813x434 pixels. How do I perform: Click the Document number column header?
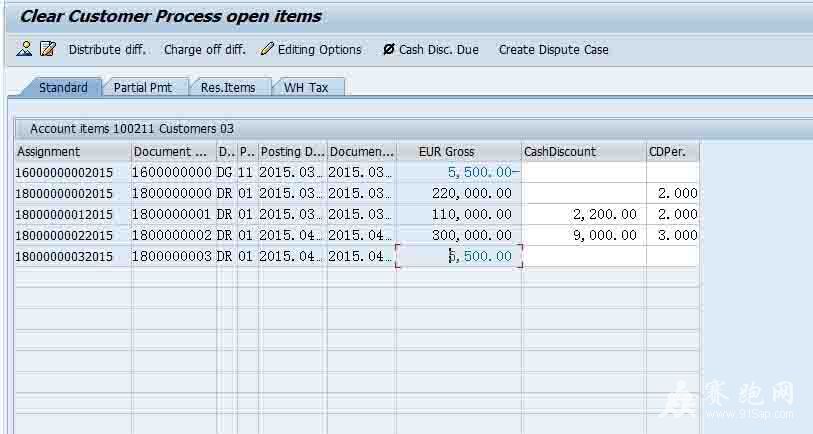pyautogui.click(x=174, y=152)
